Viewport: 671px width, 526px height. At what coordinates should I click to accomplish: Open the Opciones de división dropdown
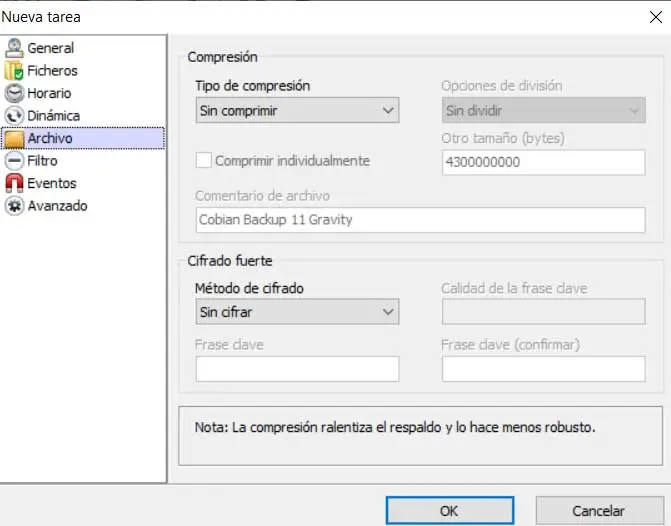(x=543, y=110)
